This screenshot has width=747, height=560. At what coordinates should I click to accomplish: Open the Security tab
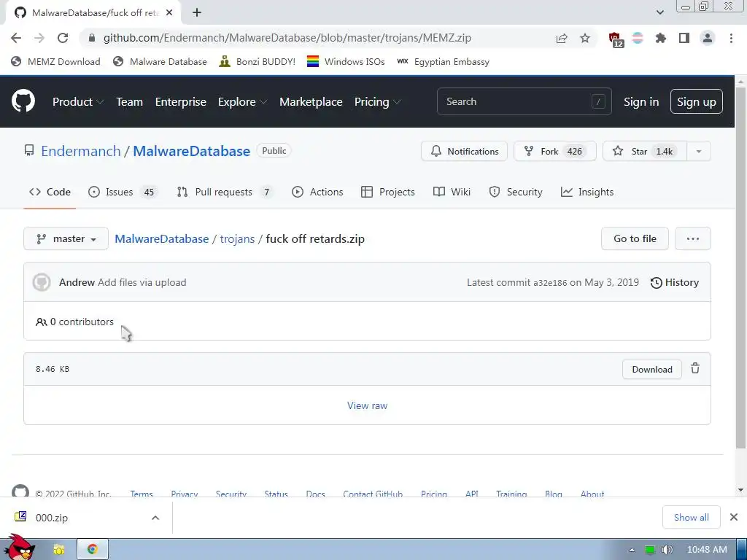tap(516, 192)
